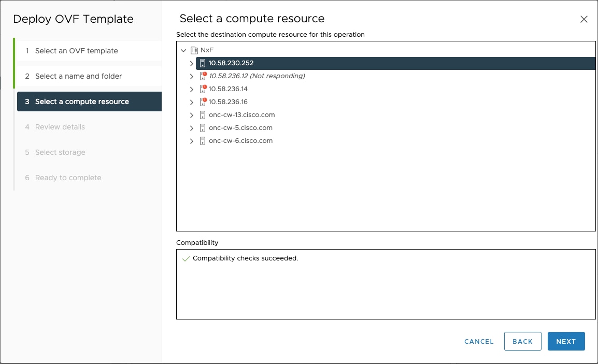Viewport: 598px width, 364px height.
Task: Select host 10.58.230.252
Action: pyautogui.click(x=395, y=63)
